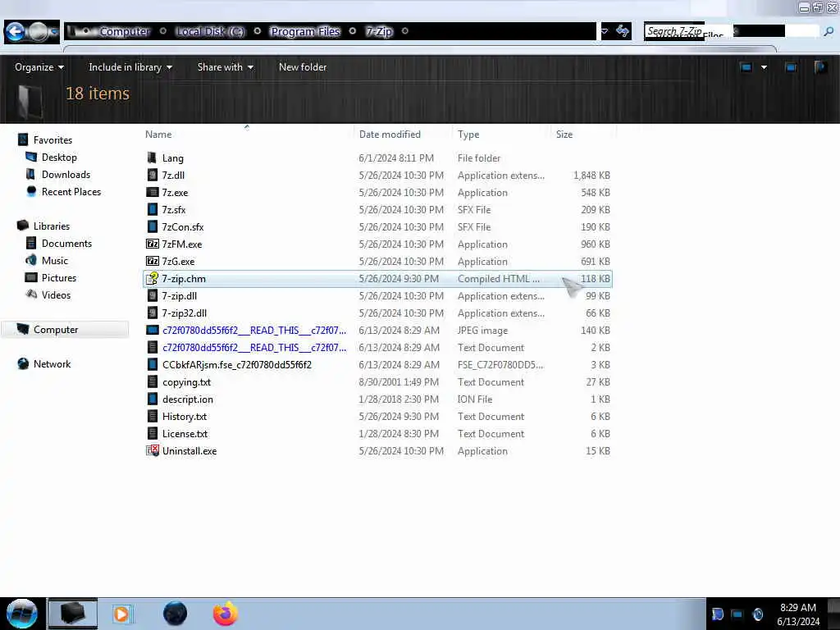Click the change view icon in toolbar
This screenshot has height=630, width=840.
746,67
